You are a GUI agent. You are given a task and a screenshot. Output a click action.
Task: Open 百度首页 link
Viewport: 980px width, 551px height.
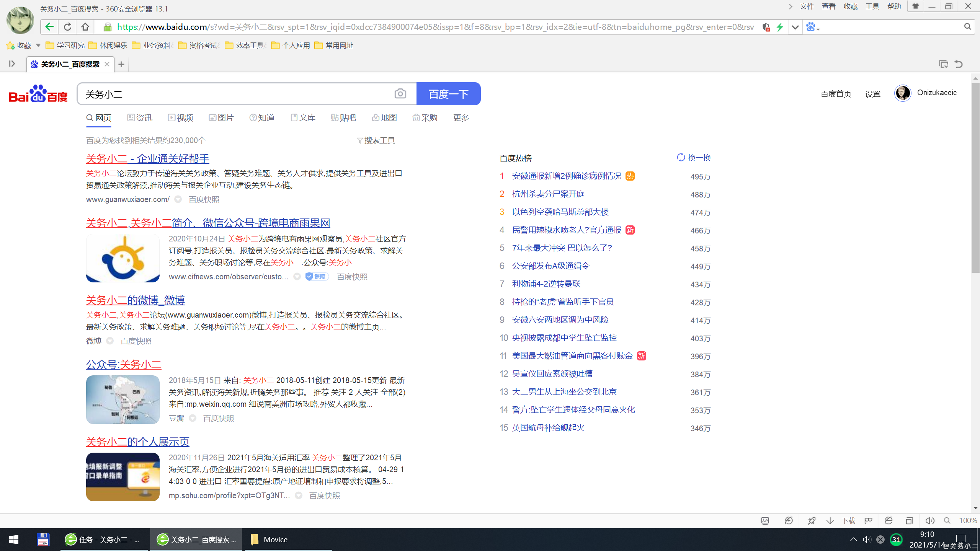pyautogui.click(x=836, y=94)
